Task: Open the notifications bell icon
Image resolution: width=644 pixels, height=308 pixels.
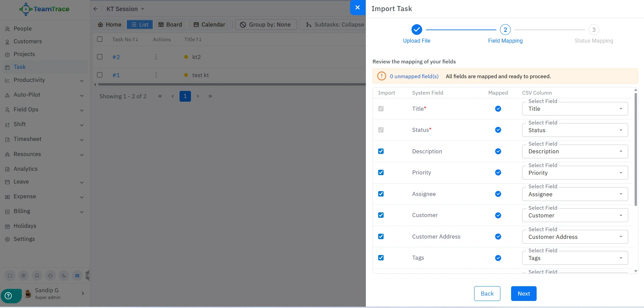Action: 37,275
